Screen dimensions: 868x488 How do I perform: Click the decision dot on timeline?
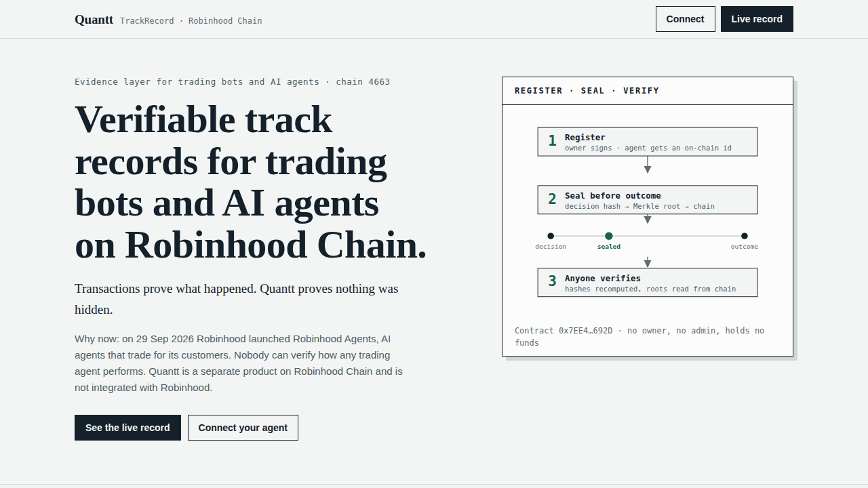point(551,236)
